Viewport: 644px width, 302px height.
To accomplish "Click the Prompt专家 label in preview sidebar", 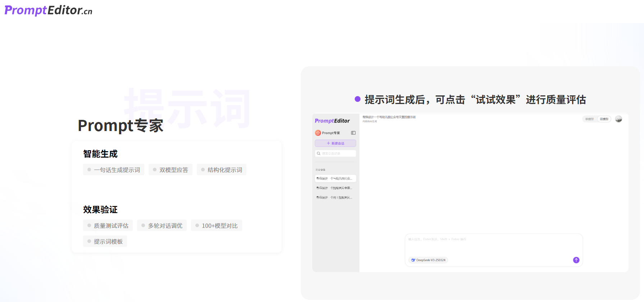I will coord(331,133).
